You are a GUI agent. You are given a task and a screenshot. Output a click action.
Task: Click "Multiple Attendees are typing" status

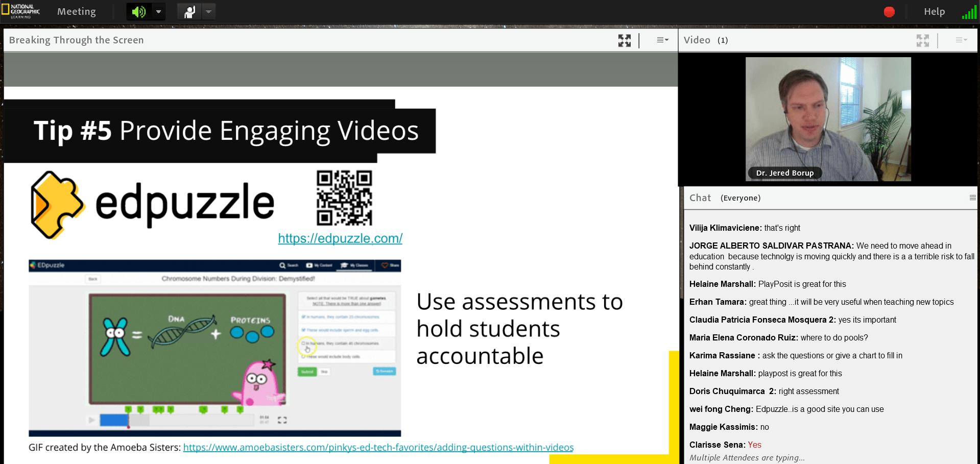pyautogui.click(x=747, y=458)
